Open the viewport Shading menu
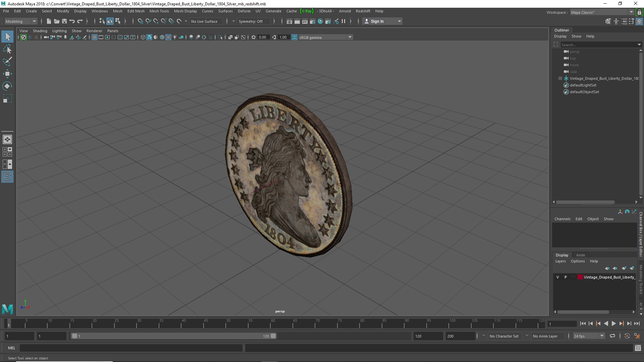Image resolution: width=644 pixels, height=362 pixels. click(x=40, y=31)
